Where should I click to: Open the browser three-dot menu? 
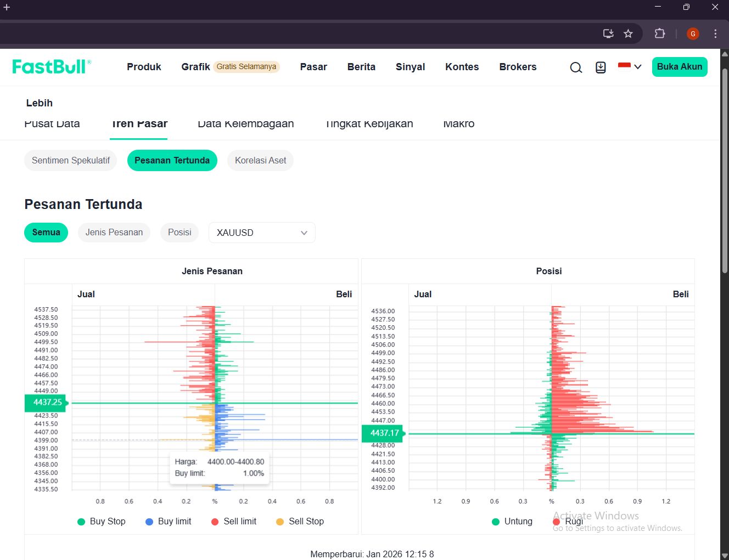pos(715,34)
